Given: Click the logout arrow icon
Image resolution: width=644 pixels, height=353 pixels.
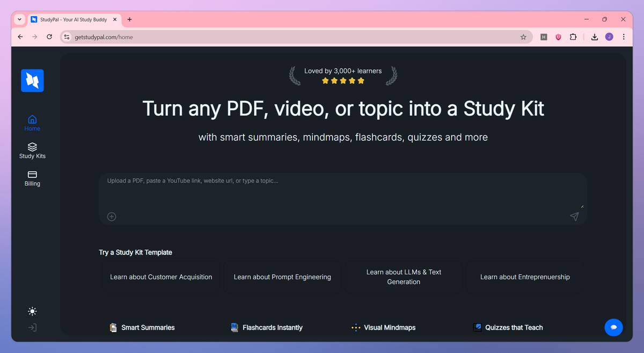Looking at the screenshot, I should coord(33,327).
